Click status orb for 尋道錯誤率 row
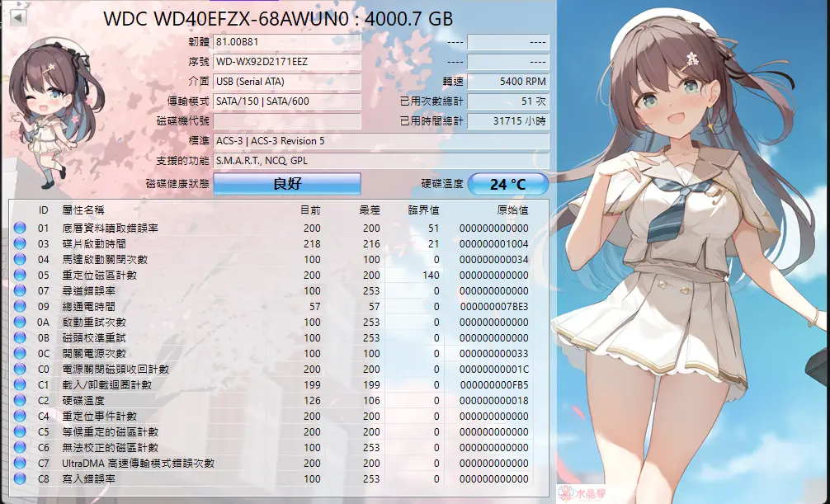Viewport: 830px width, 504px height. tap(20, 290)
